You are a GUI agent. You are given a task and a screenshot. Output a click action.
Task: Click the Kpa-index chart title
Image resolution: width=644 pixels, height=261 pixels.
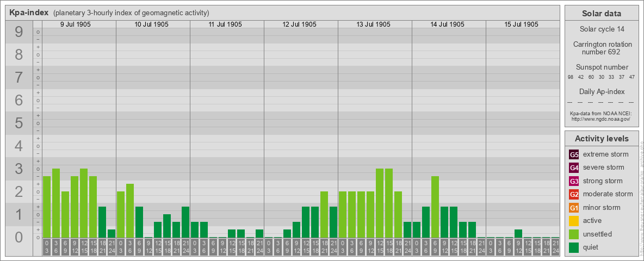(29, 13)
